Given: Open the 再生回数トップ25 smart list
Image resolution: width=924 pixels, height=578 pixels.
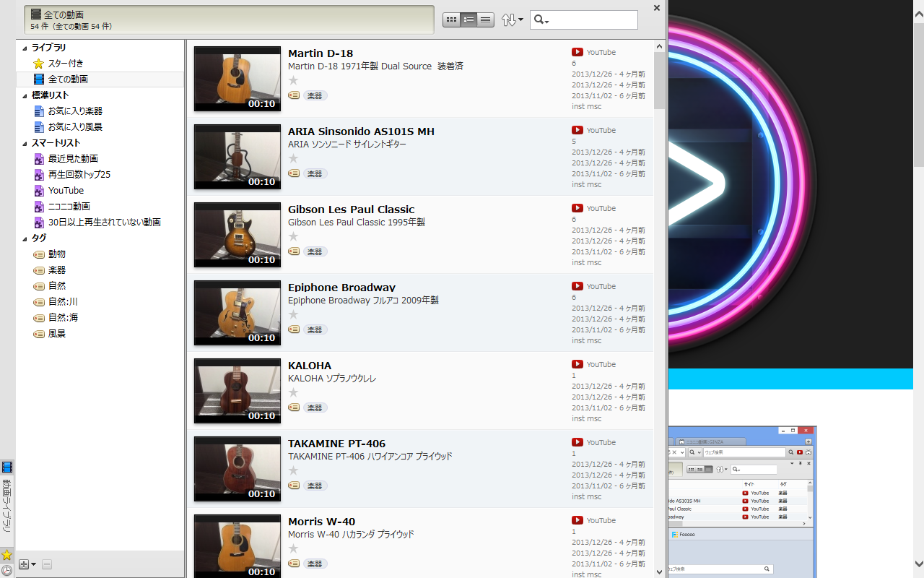Looking at the screenshot, I should [79, 175].
